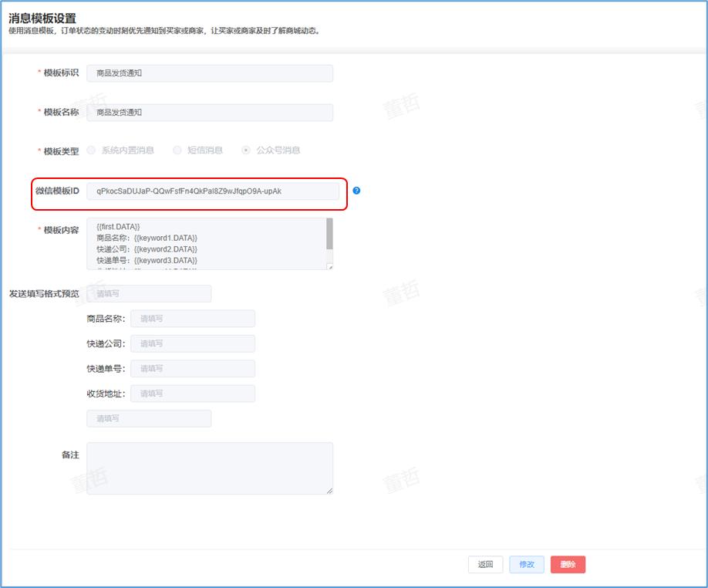
Task: Click the 模板标识 input field
Action: [x=210, y=73]
